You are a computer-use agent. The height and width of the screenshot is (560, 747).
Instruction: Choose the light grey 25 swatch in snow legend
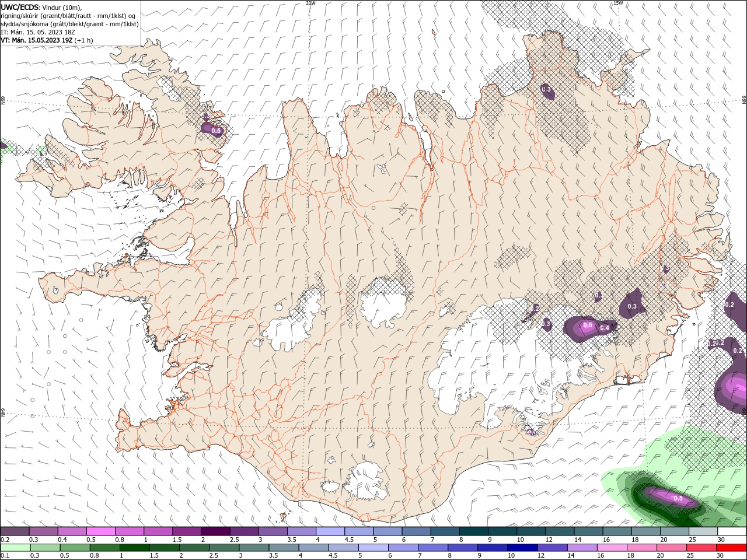(703, 531)
